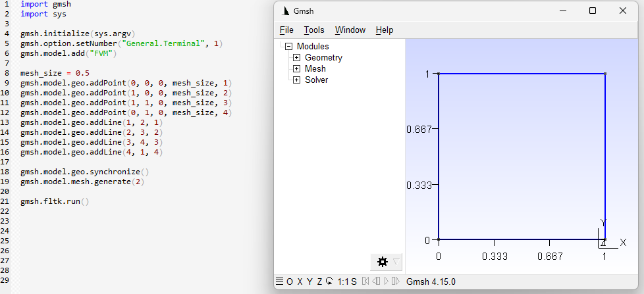Screen dimensions: 644x294
Task: Open the File menu
Action: [286, 30]
